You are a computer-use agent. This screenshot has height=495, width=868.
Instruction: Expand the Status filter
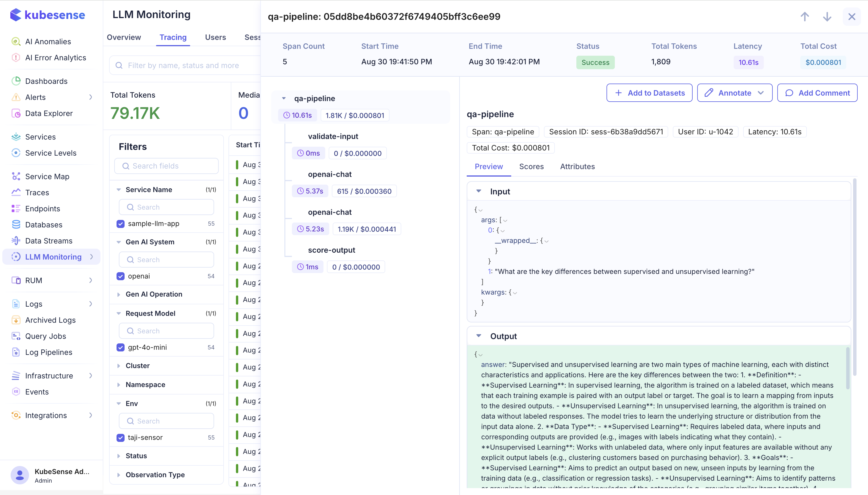click(119, 456)
